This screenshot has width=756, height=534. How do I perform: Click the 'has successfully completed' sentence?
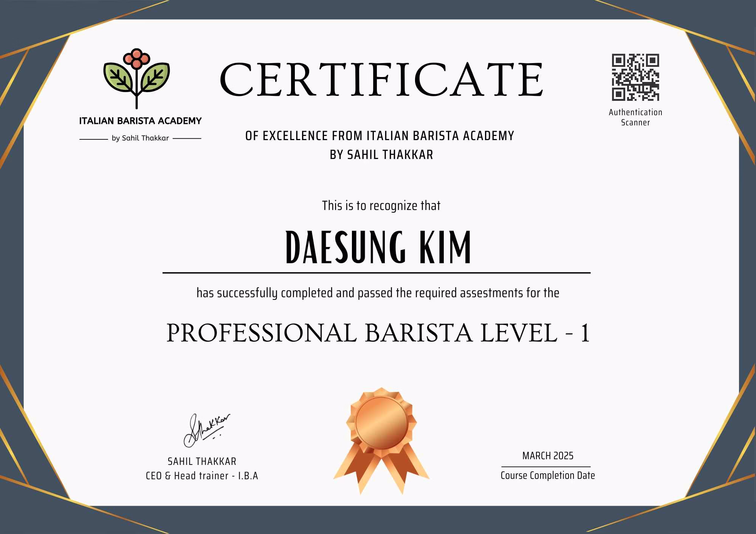378,293
